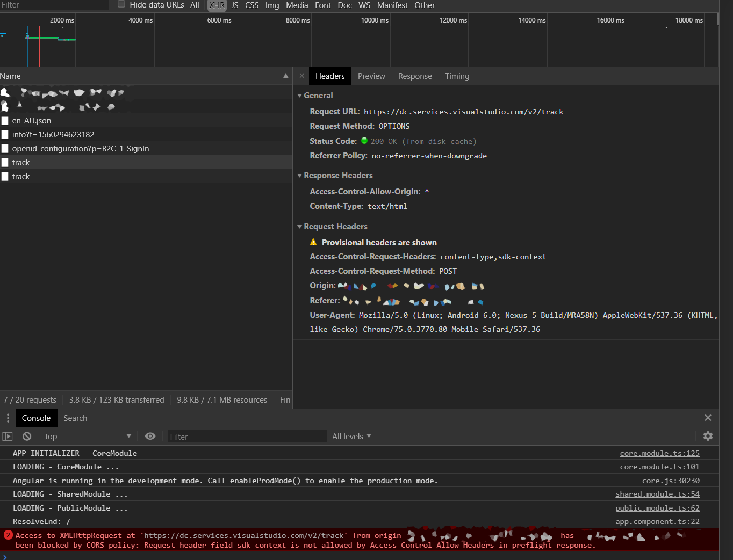Show the console sidebar
The height and width of the screenshot is (560, 733).
click(x=8, y=436)
